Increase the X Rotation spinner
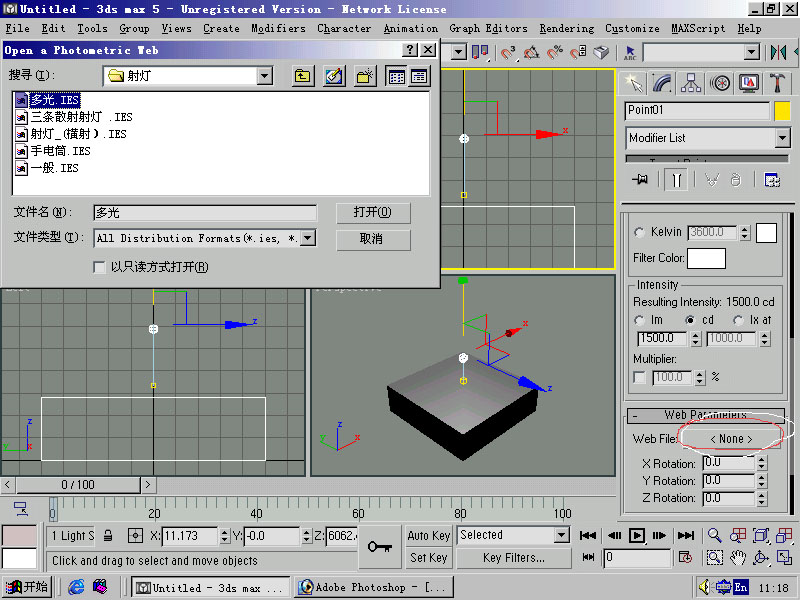The width and height of the screenshot is (800, 600). tap(762, 460)
